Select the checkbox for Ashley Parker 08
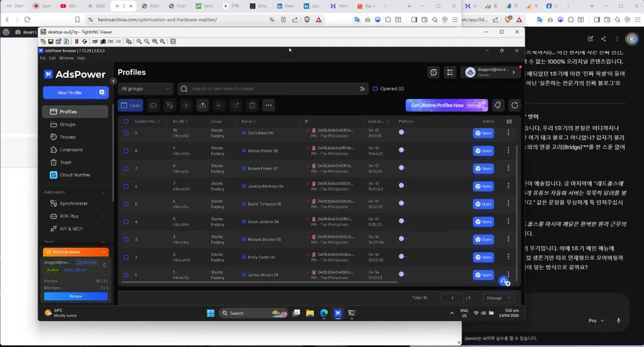Screen dimensions: 644x347 tap(126, 151)
